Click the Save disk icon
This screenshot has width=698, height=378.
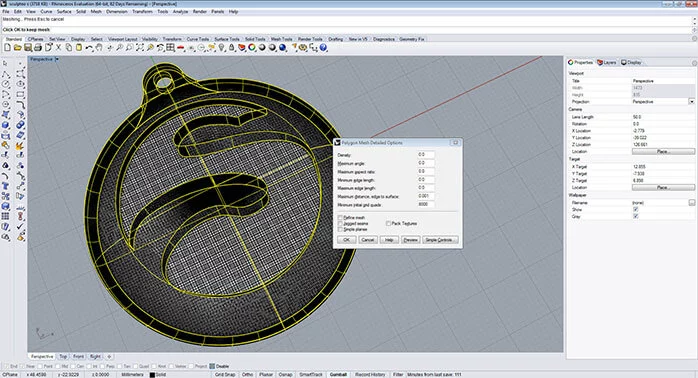pos(28,48)
